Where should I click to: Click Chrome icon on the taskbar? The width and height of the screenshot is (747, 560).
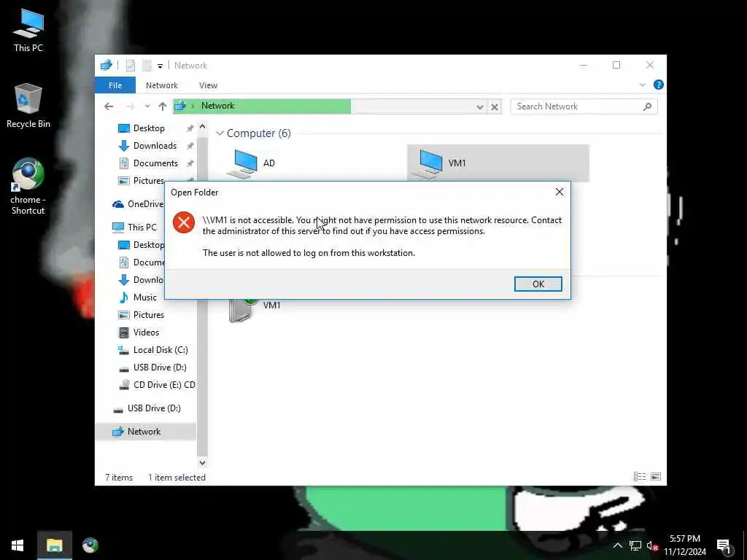click(90, 545)
